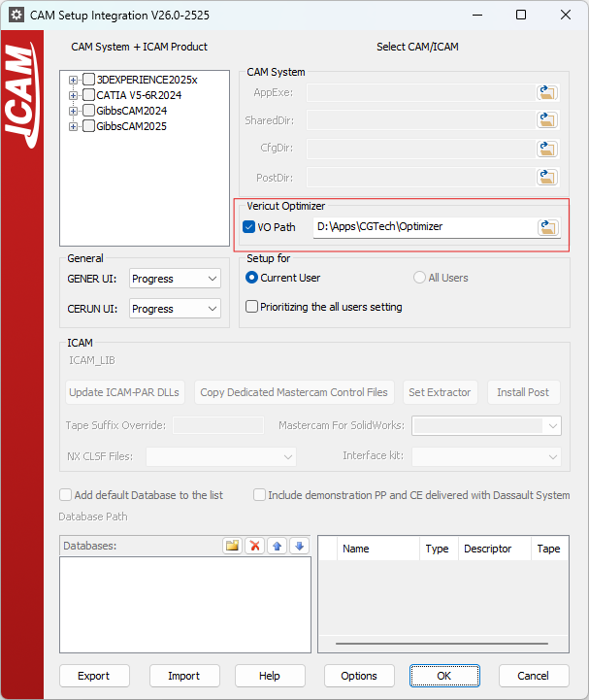This screenshot has height=700, width=589.
Task: Click the Export button
Action: (94, 676)
